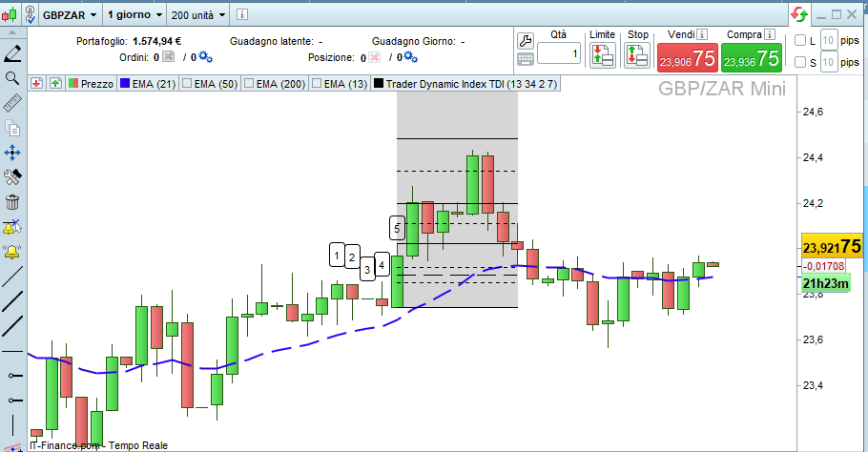868x452 pixels.
Task: Click the 21h23m countdown label
Action: [x=826, y=284]
